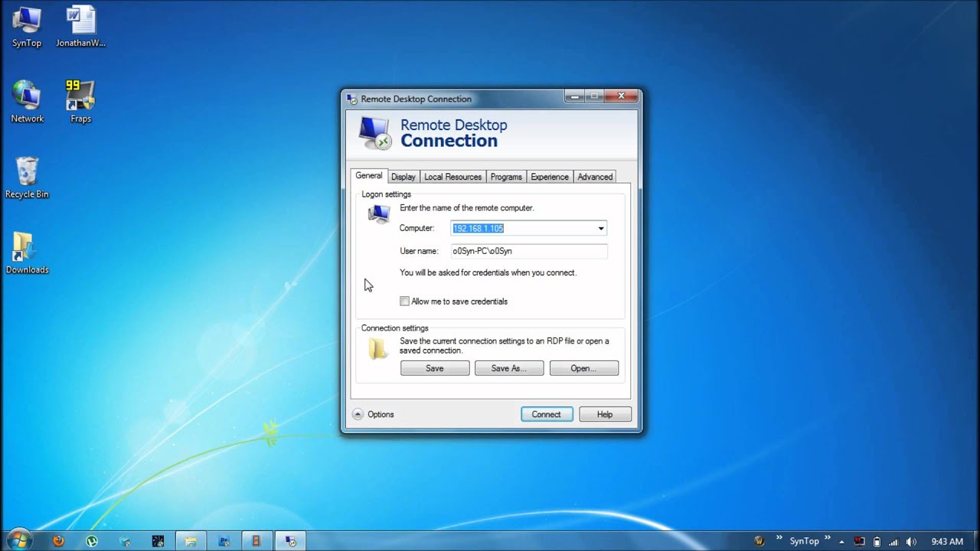Show hidden system tray icons
Image resolution: width=980 pixels, height=551 pixels.
841,542
